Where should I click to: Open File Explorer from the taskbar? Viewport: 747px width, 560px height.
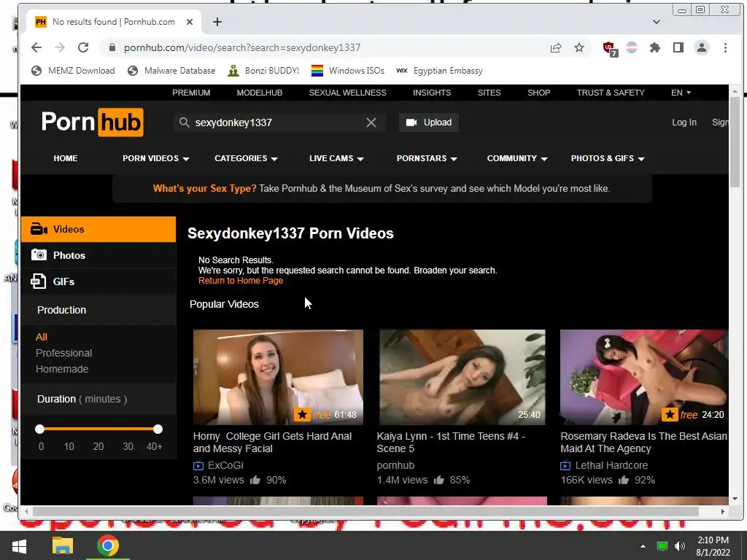[63, 545]
